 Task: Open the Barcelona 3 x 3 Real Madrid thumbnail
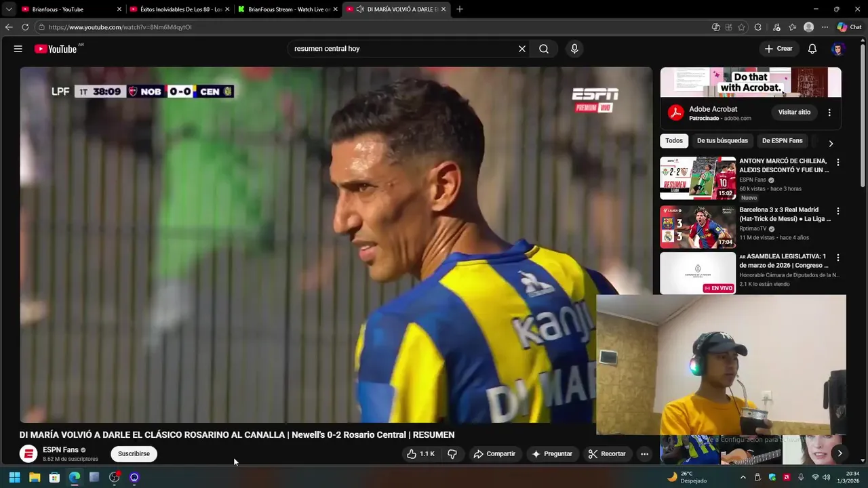pyautogui.click(x=698, y=227)
